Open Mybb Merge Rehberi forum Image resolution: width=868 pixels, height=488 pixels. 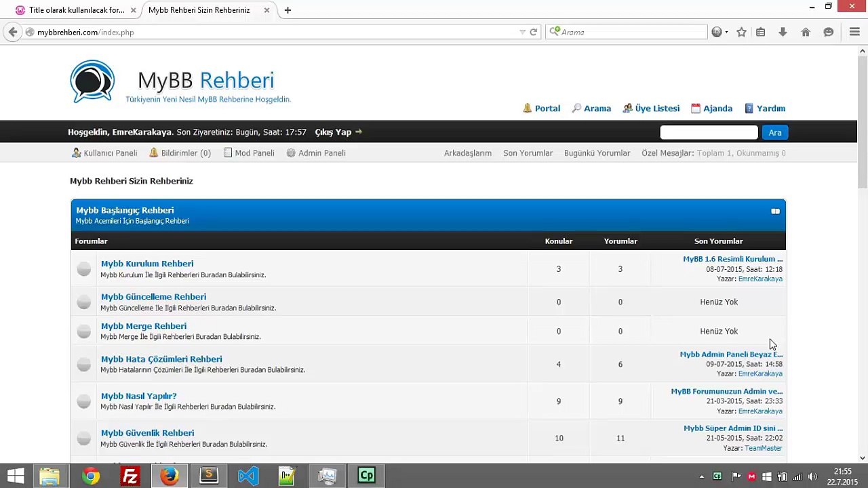pos(144,326)
